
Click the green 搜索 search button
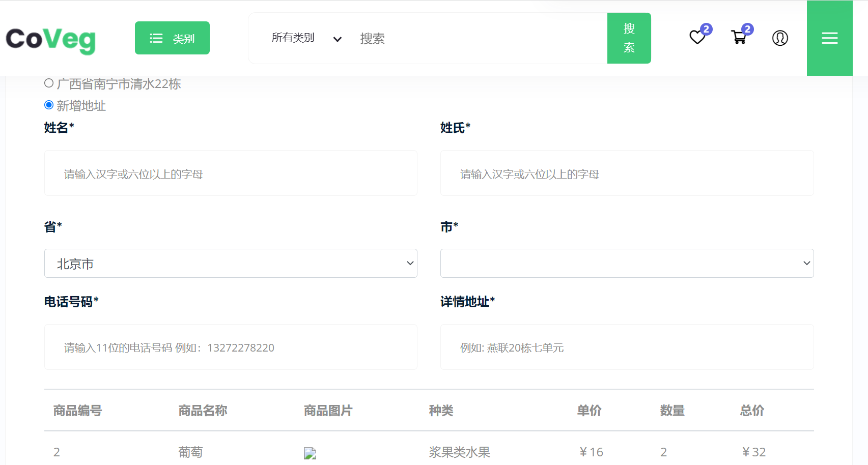click(629, 38)
